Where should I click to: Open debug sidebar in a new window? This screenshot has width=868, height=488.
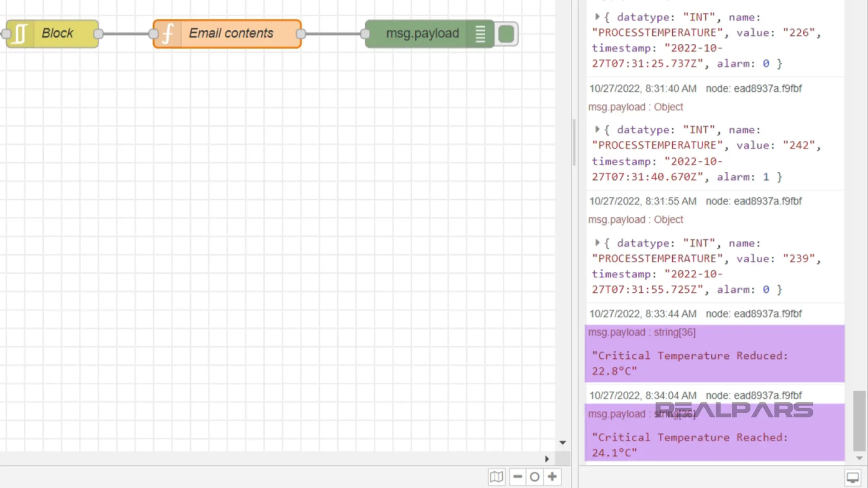pyautogui.click(x=853, y=478)
